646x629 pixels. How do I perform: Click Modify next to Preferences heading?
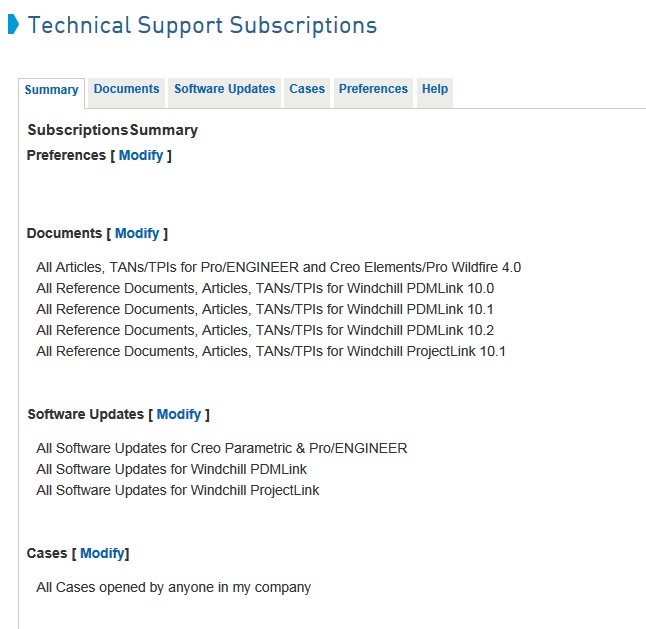click(x=141, y=155)
